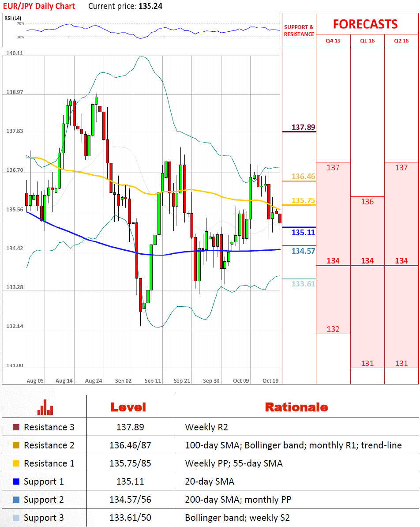The height and width of the screenshot is (527, 420).
Task: Click the Q4 15 upper forecast 137
Action: coord(333,168)
